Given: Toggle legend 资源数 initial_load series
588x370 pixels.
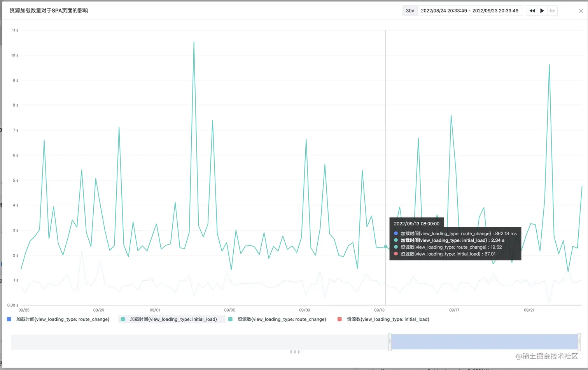Looking at the screenshot, I should tap(383, 319).
